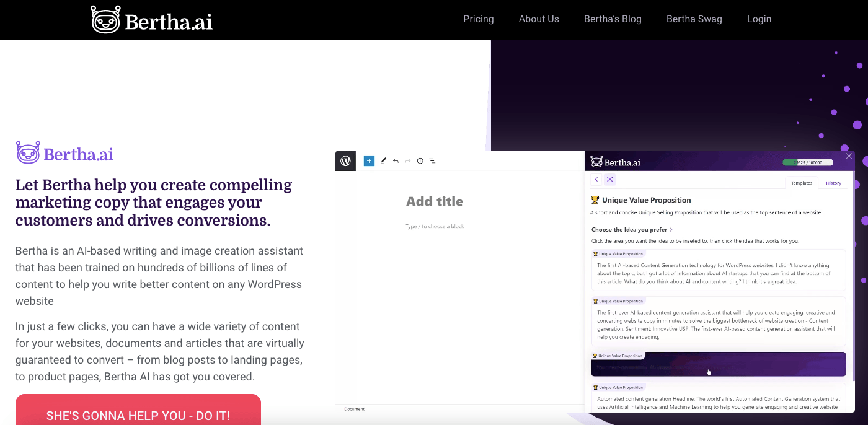Click the Bertha.ai header logo
The image size is (868, 425).
click(152, 20)
